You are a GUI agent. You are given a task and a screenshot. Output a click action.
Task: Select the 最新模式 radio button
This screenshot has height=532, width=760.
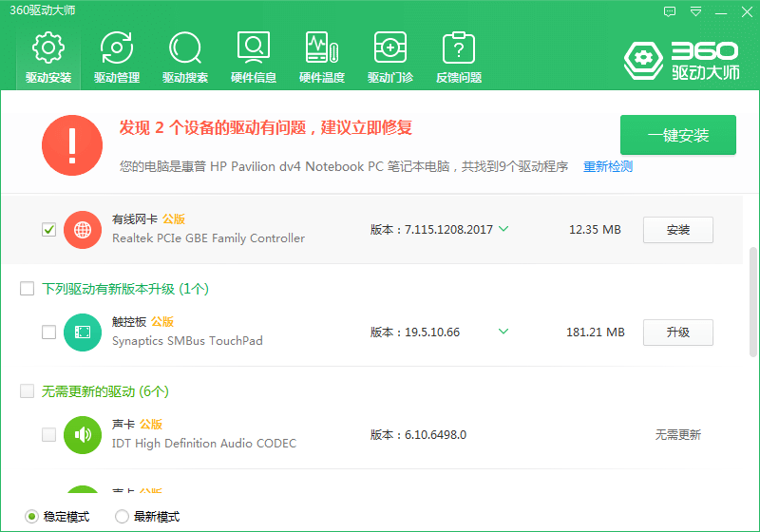(122, 517)
